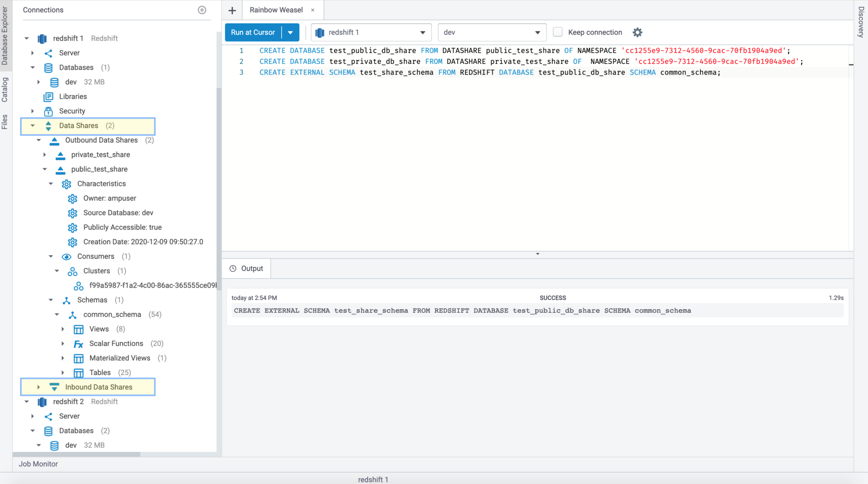The image size is (868, 484).
Task: Select the Scalar Functions Fx icon
Action: 78,344
